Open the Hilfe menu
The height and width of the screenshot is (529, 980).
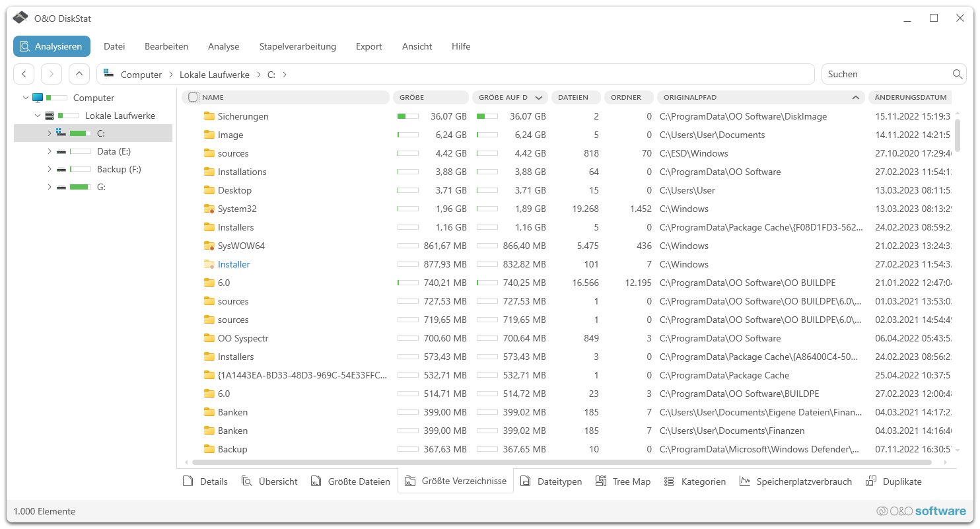point(461,46)
